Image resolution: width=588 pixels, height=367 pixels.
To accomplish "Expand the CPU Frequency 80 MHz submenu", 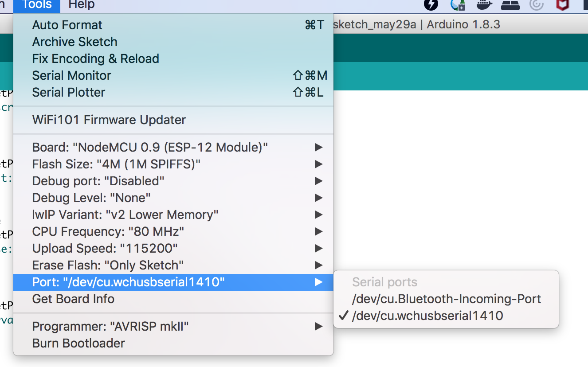I will coord(173,232).
